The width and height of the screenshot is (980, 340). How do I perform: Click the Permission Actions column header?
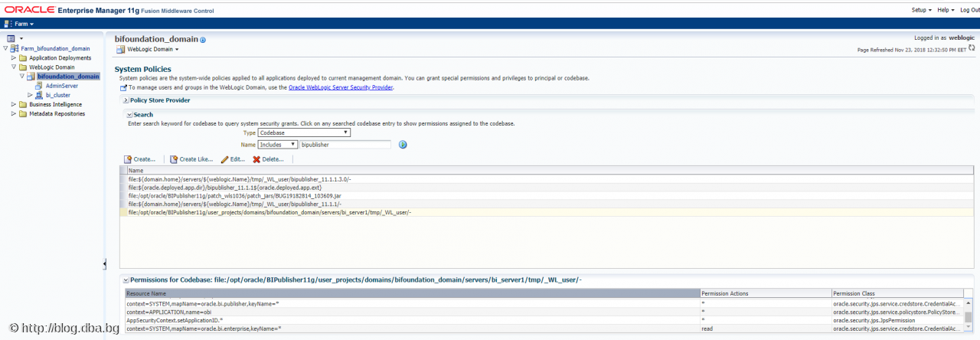point(766,293)
